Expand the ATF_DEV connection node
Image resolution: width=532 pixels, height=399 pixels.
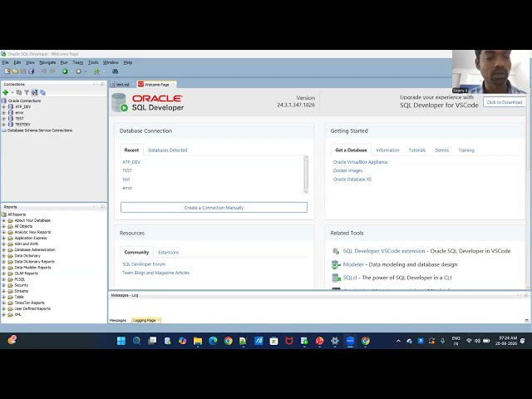coord(3,106)
